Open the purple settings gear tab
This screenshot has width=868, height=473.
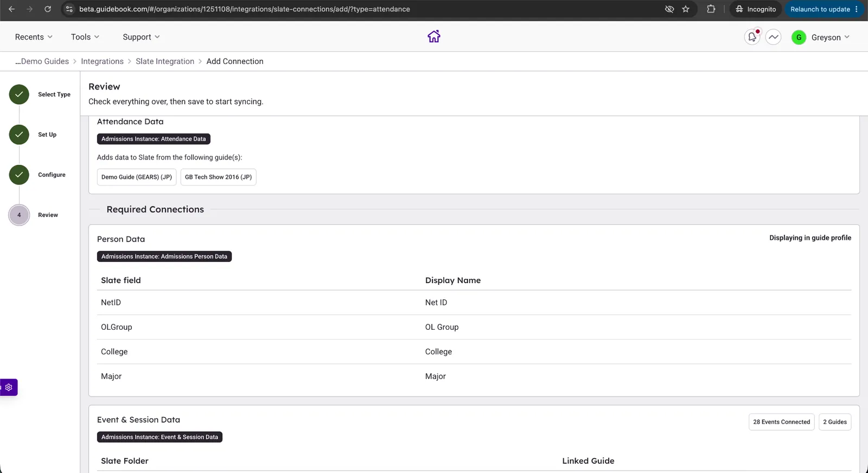pos(9,387)
